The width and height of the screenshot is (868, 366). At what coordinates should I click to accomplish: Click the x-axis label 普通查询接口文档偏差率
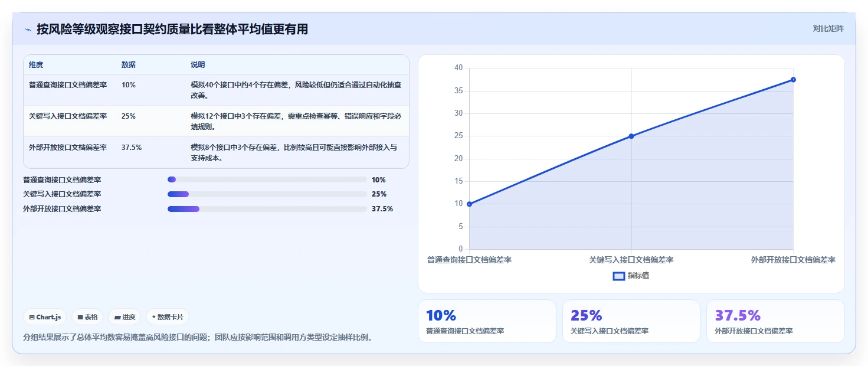tap(469, 260)
